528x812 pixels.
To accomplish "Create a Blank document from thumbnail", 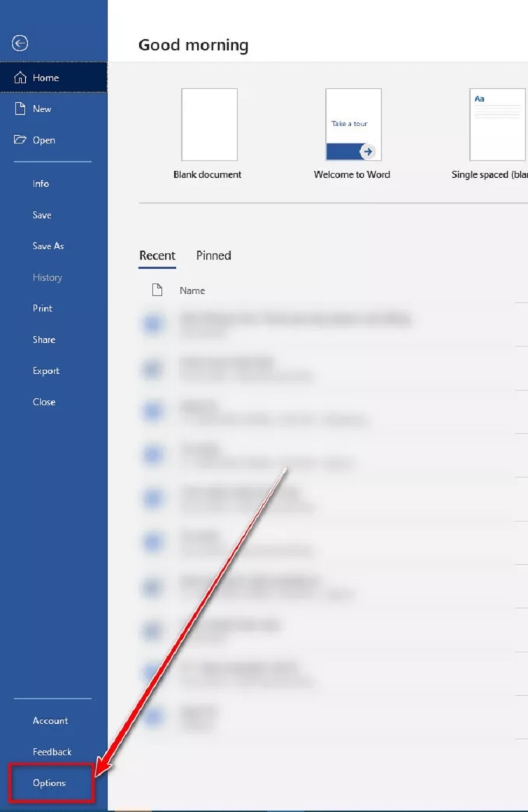I will tap(209, 125).
